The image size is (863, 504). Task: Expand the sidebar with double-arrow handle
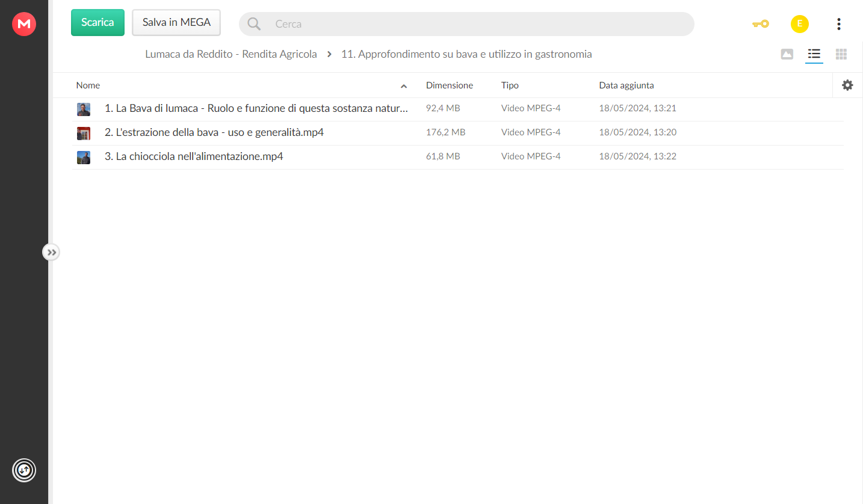pyautogui.click(x=51, y=253)
